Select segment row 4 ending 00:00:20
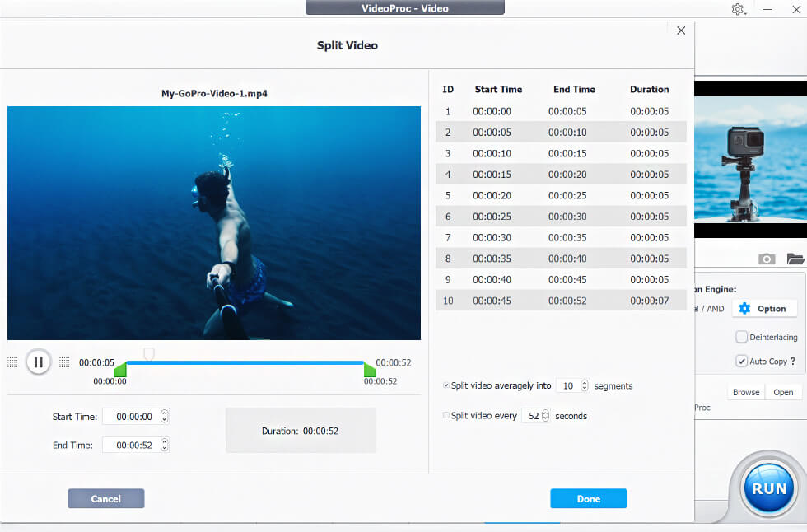This screenshot has height=532, width=807. (x=561, y=175)
